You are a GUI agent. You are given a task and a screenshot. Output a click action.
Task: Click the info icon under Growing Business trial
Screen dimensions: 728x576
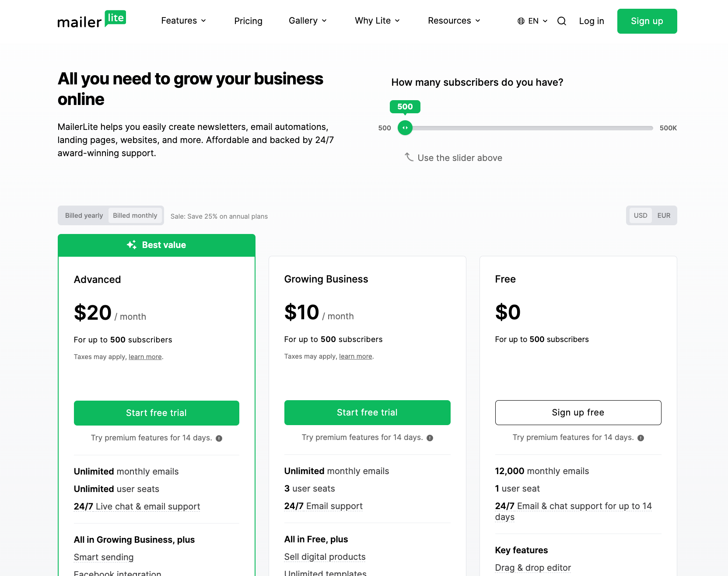pos(430,437)
